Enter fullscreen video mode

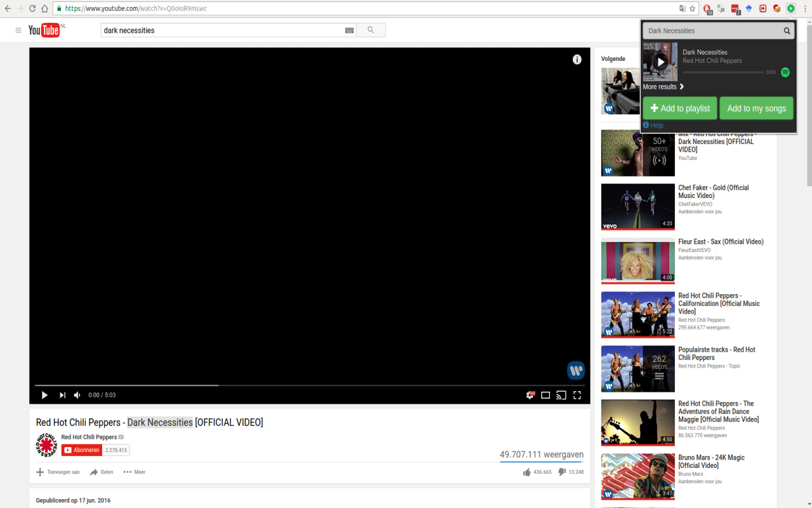[x=577, y=395]
